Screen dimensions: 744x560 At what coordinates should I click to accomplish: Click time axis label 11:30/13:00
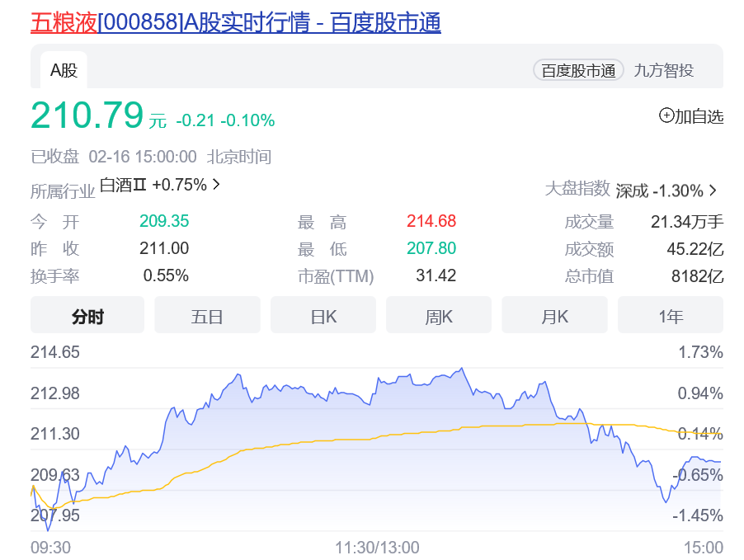pyautogui.click(x=377, y=548)
